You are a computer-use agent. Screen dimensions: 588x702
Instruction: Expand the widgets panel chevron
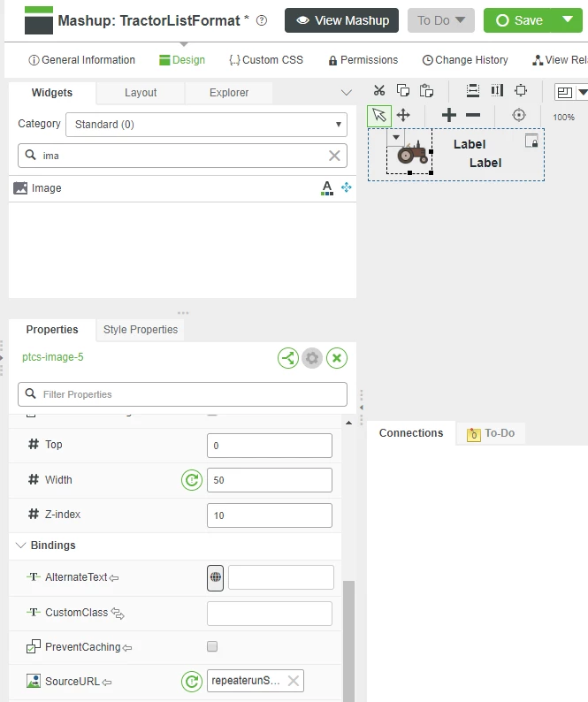tap(347, 93)
